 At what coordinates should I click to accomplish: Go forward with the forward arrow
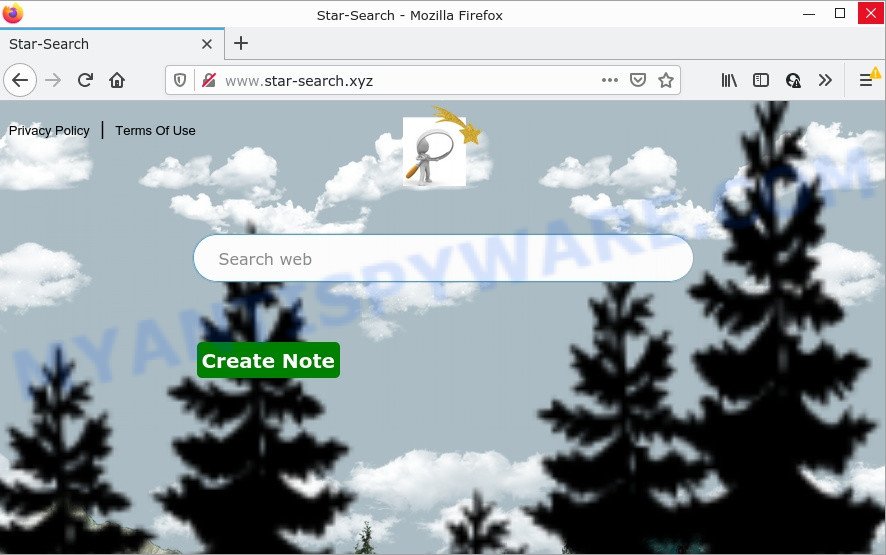point(53,80)
